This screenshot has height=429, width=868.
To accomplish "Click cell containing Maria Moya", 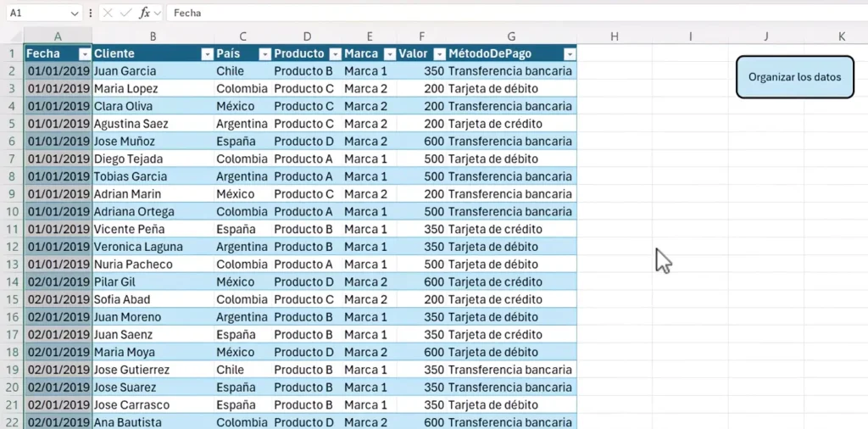I will coord(153,352).
